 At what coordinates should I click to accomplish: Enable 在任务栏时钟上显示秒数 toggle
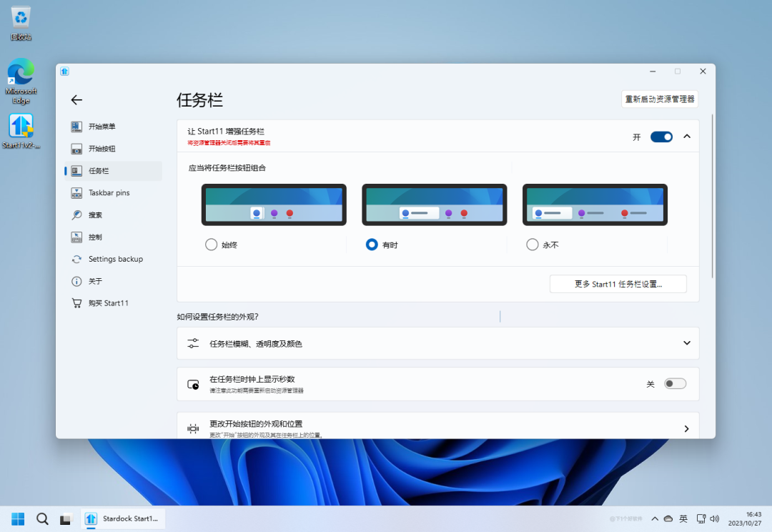coord(675,384)
